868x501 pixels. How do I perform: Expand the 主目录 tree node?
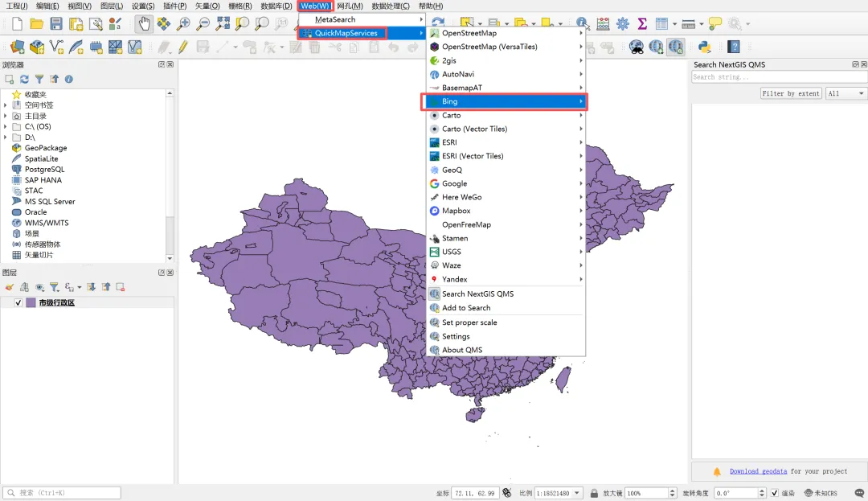pyautogui.click(x=6, y=116)
